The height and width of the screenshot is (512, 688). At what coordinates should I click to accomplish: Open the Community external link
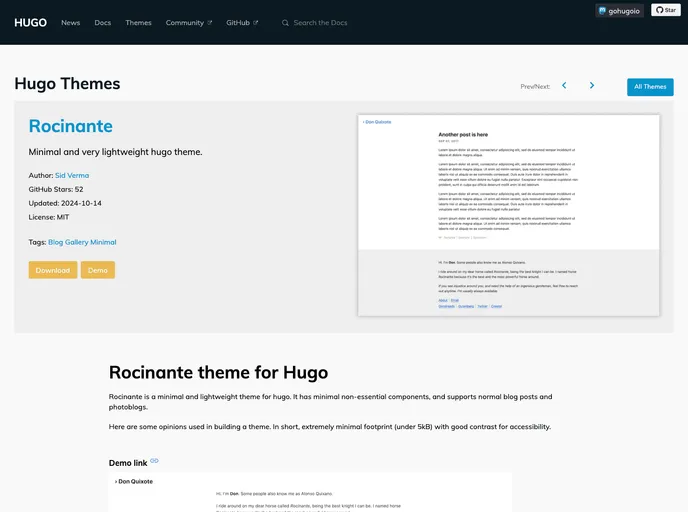[189, 22]
